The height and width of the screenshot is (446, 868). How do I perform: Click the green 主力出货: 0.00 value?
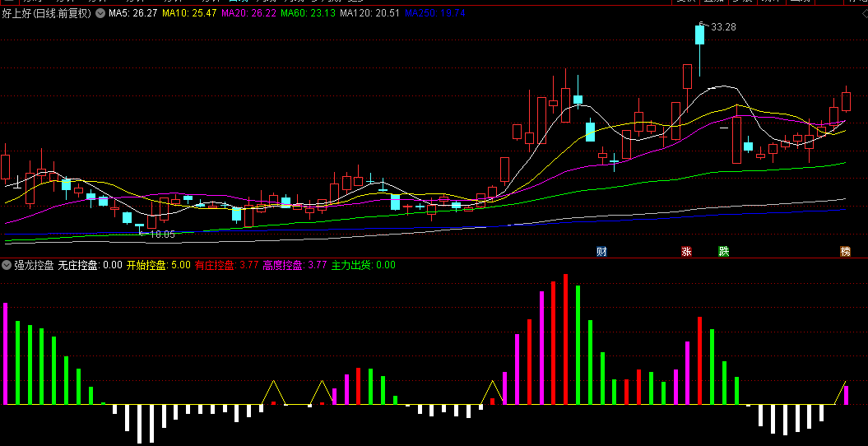click(x=364, y=265)
